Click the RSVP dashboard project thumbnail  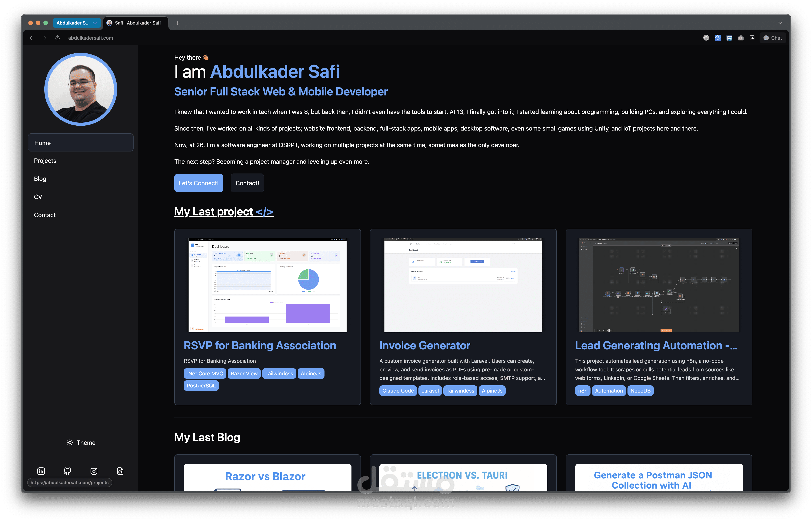click(267, 285)
